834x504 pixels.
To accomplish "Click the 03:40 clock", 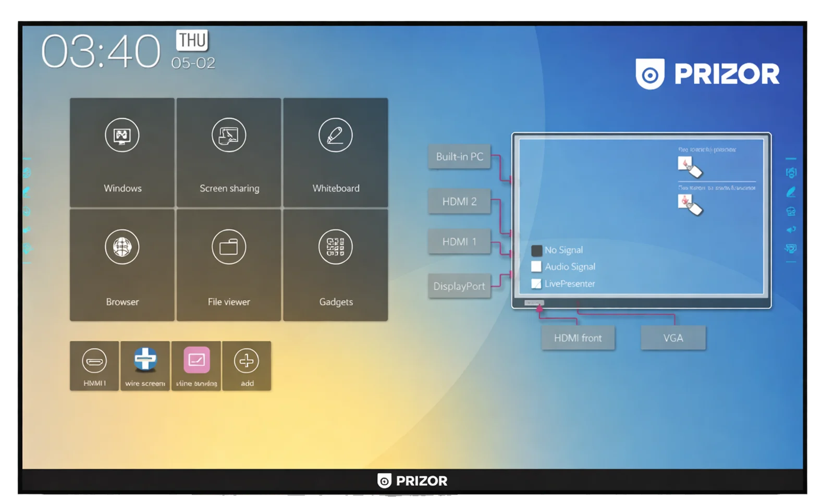I will pyautogui.click(x=101, y=51).
